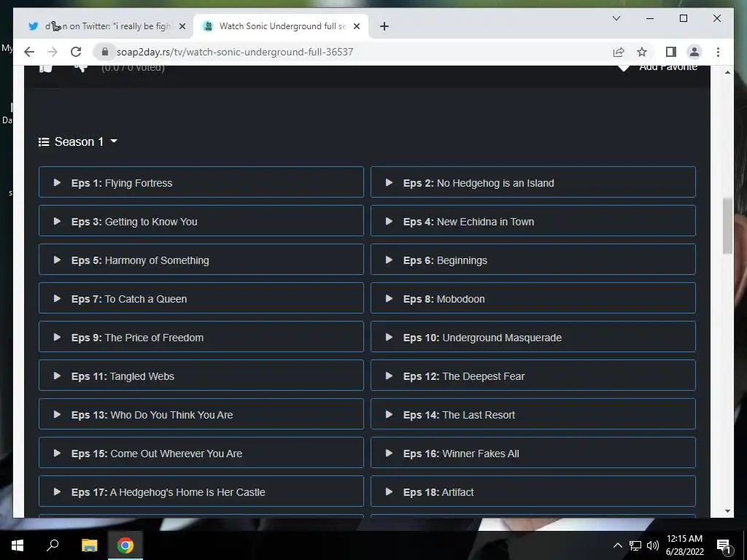Reload the soap2day page

[76, 52]
